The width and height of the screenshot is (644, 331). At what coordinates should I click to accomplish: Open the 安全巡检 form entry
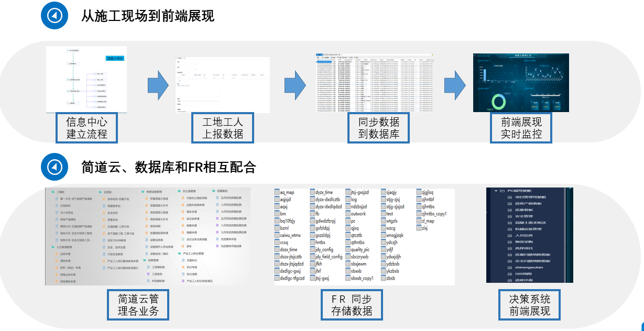[112, 212]
